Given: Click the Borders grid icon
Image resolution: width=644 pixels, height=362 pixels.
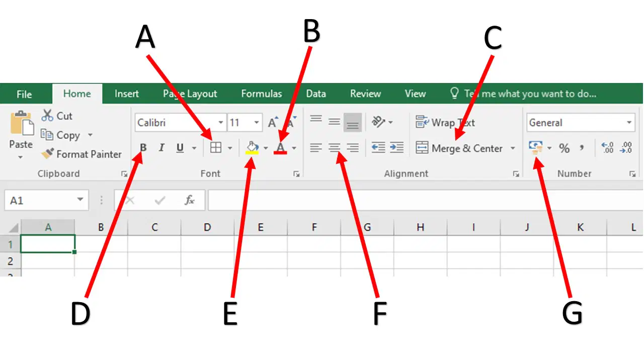Looking at the screenshot, I should pos(216,147).
